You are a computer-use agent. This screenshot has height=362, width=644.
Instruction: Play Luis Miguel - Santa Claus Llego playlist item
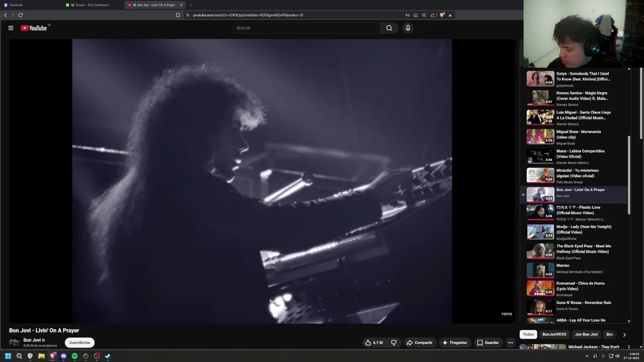coord(574,118)
